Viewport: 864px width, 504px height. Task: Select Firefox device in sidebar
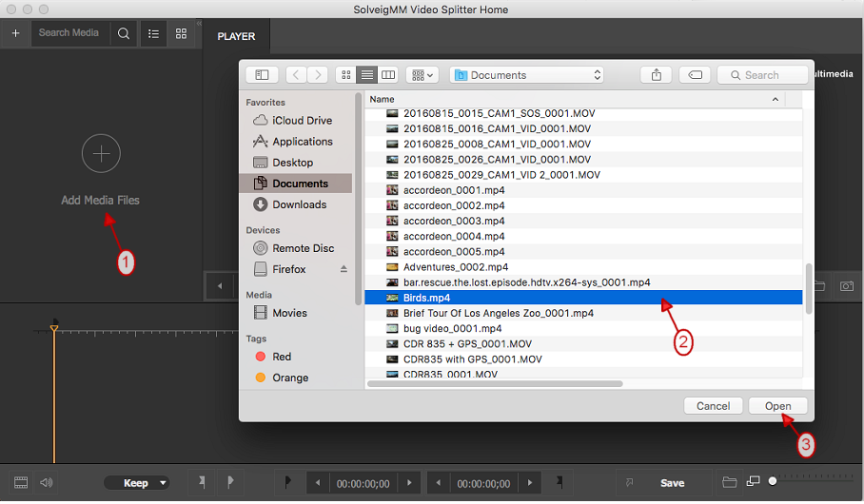tap(288, 269)
